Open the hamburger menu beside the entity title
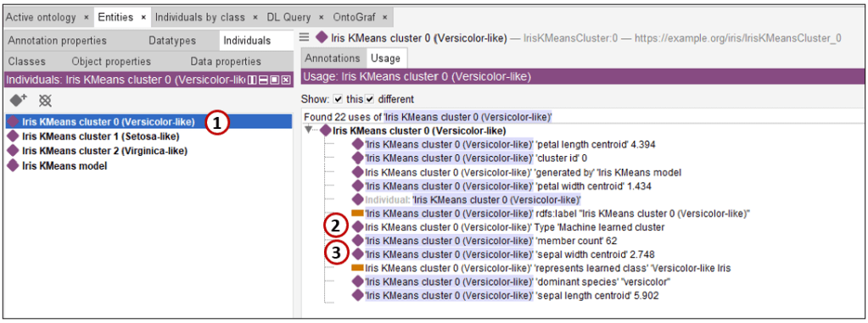 (304, 37)
